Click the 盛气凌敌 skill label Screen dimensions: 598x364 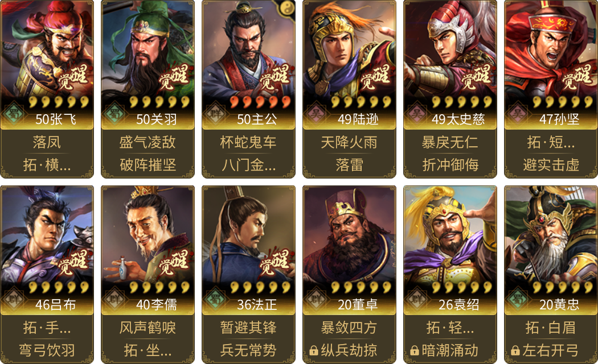coord(148,142)
